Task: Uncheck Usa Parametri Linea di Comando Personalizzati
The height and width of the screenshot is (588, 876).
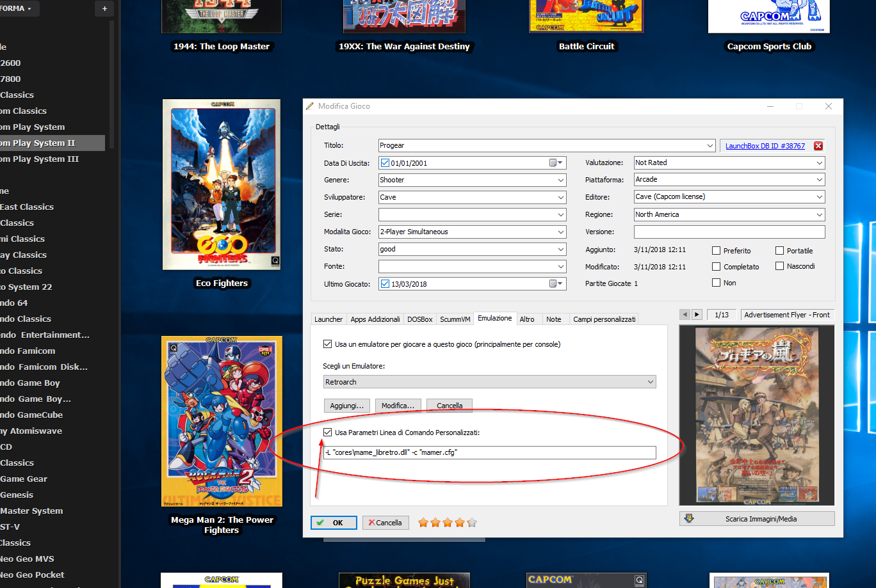Action: 328,433
